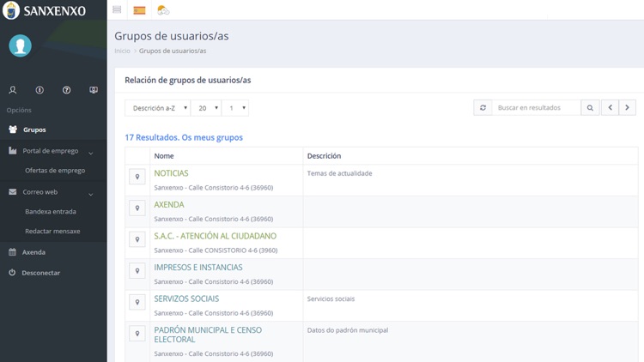
Task: Click the 'Calle CONSISTORIO 4-6 (3960)' address
Action: pyautogui.click(x=233, y=250)
